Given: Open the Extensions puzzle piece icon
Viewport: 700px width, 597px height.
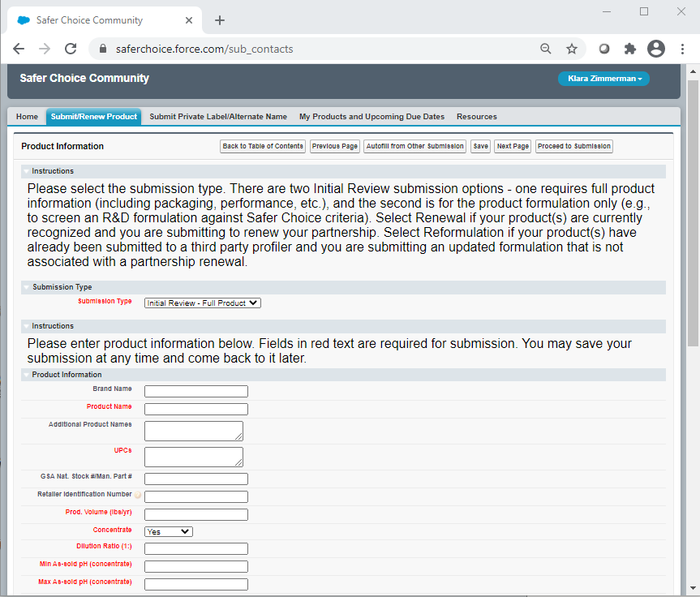Looking at the screenshot, I should 630,49.
